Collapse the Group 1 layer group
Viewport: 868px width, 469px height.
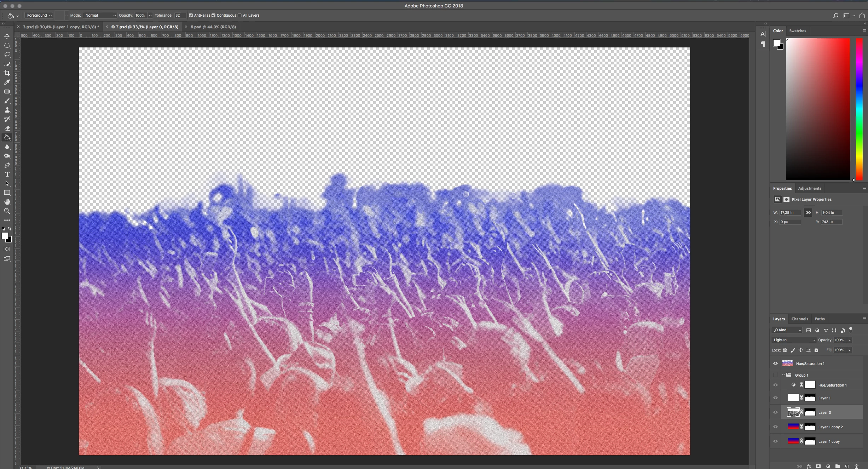pyautogui.click(x=783, y=375)
